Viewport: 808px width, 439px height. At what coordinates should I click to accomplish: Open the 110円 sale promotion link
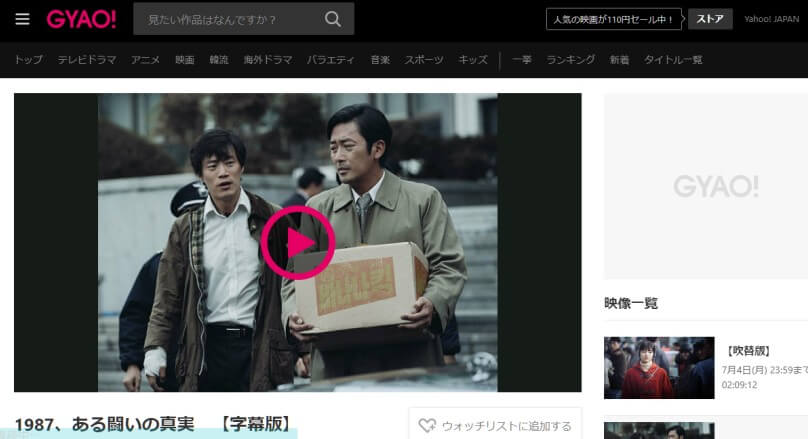pyautogui.click(x=614, y=20)
